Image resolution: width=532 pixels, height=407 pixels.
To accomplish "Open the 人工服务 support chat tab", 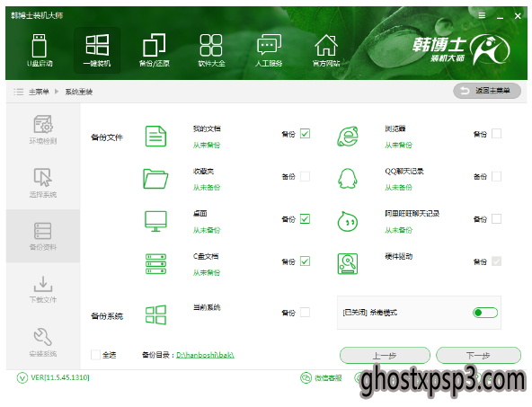I will tap(269, 50).
